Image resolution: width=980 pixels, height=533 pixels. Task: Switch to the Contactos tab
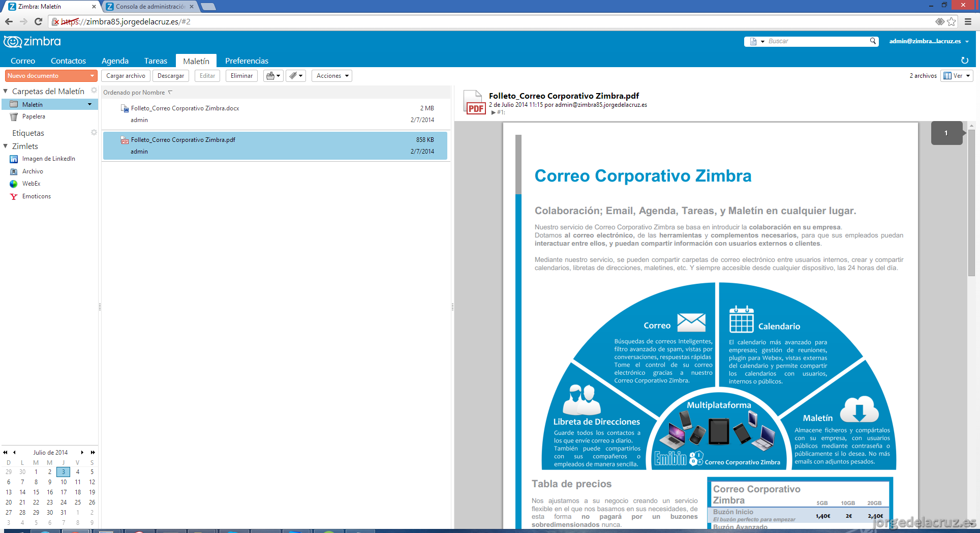click(x=68, y=61)
